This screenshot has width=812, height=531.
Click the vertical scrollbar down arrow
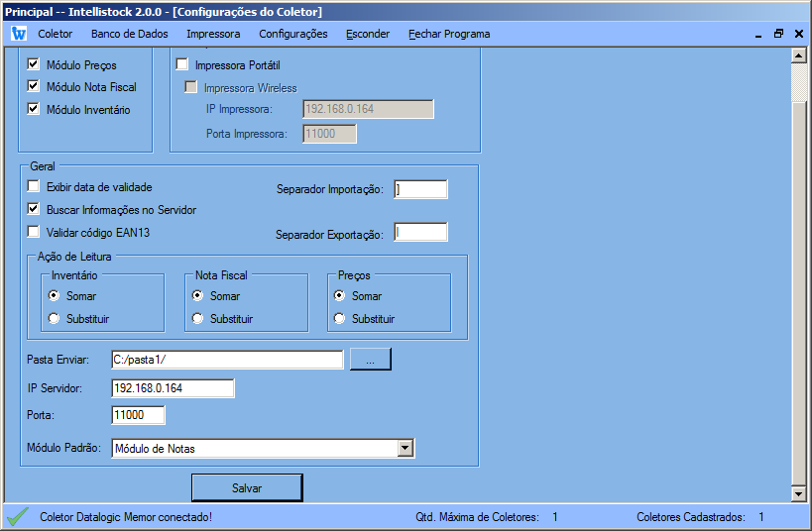799,493
